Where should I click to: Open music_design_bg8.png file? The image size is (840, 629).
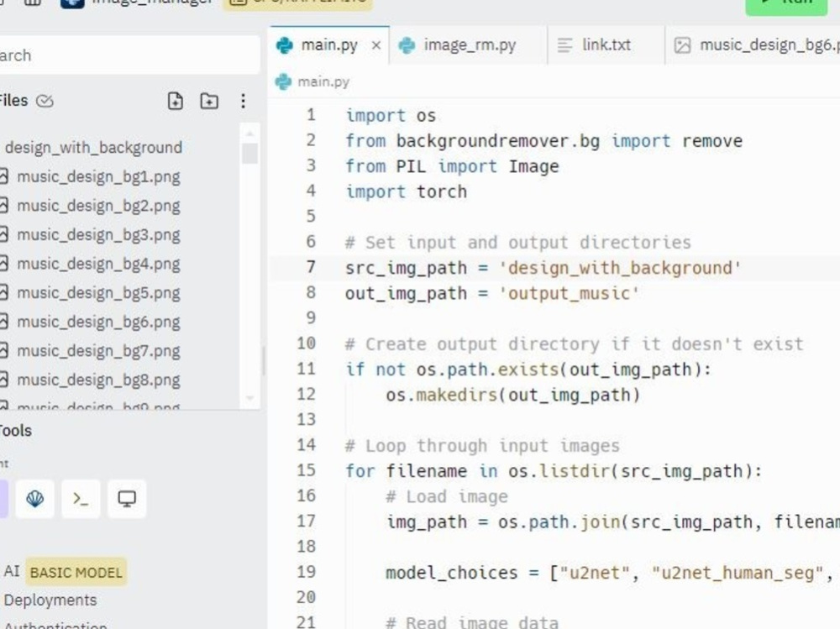[98, 380]
